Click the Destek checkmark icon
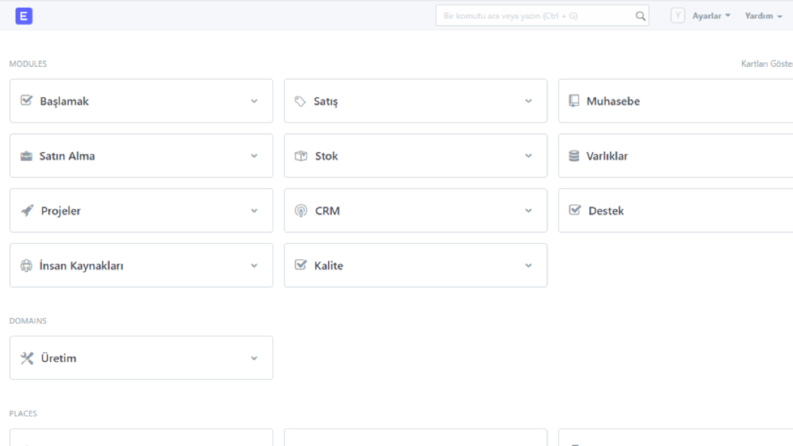Viewport: 793px width, 446px height. [x=575, y=210]
